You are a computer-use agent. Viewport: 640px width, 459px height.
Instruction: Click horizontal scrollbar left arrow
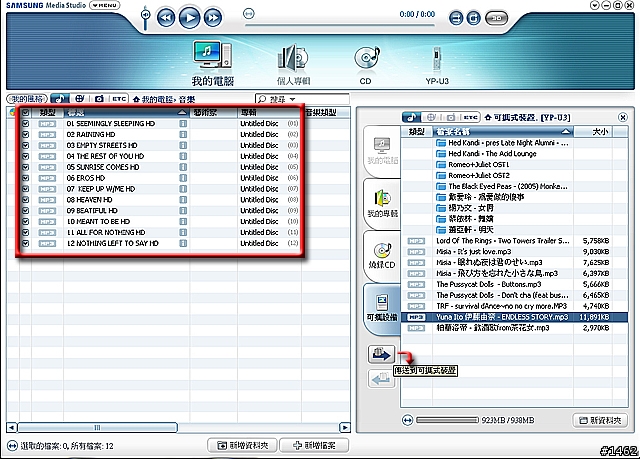(x=11, y=428)
